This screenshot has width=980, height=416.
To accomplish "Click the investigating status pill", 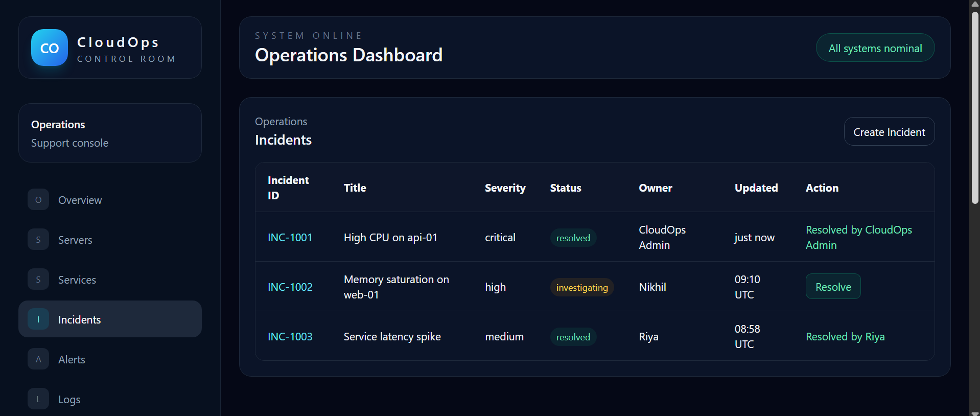I will click(x=582, y=287).
